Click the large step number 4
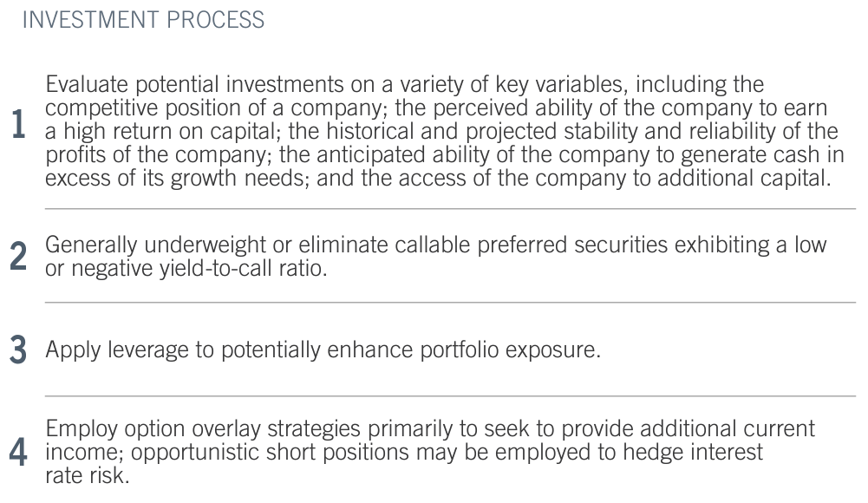The height and width of the screenshot is (503, 868). pyautogui.click(x=18, y=452)
